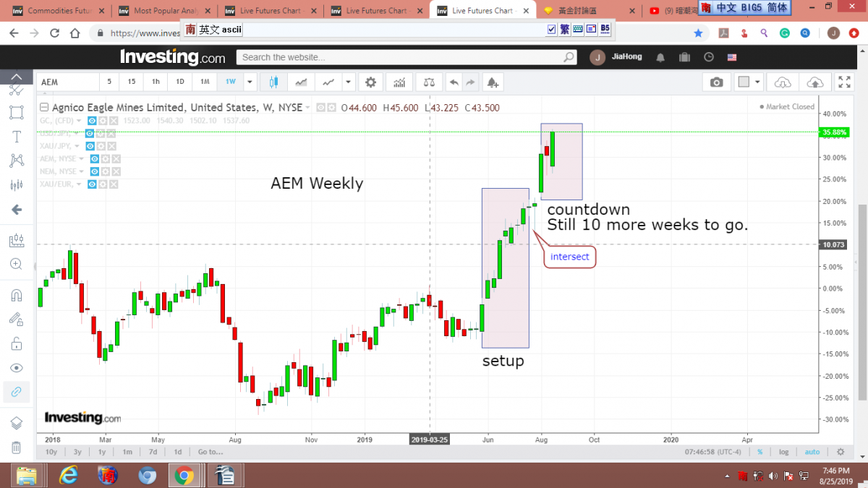Open the time interval dropdown arrow

click(x=250, y=82)
